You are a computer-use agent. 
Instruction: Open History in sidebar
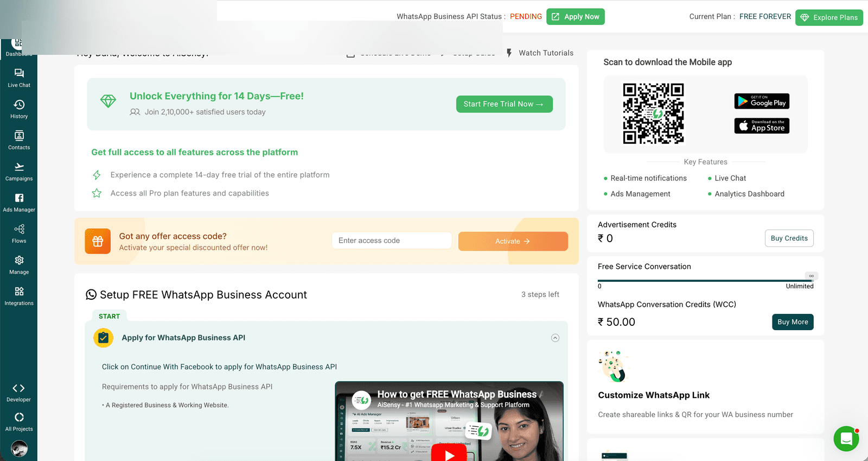pyautogui.click(x=19, y=109)
